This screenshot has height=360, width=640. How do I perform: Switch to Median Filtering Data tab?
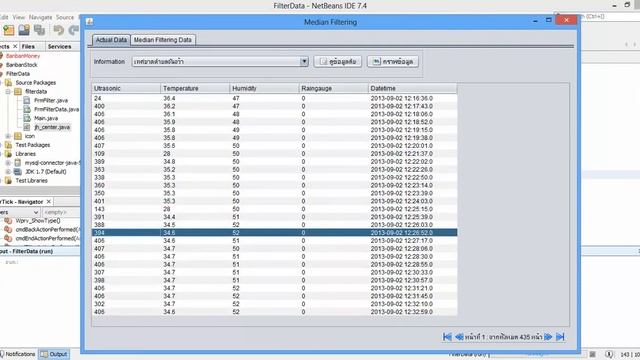pos(163,40)
